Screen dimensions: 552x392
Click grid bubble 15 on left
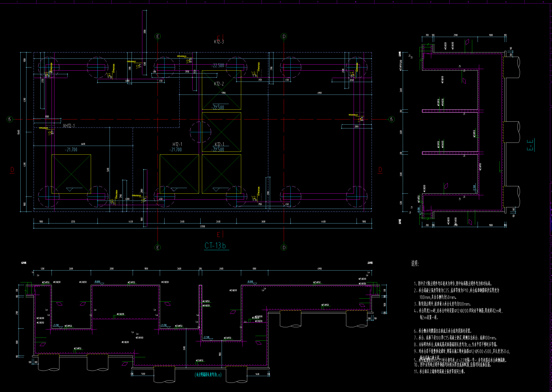[10, 119]
